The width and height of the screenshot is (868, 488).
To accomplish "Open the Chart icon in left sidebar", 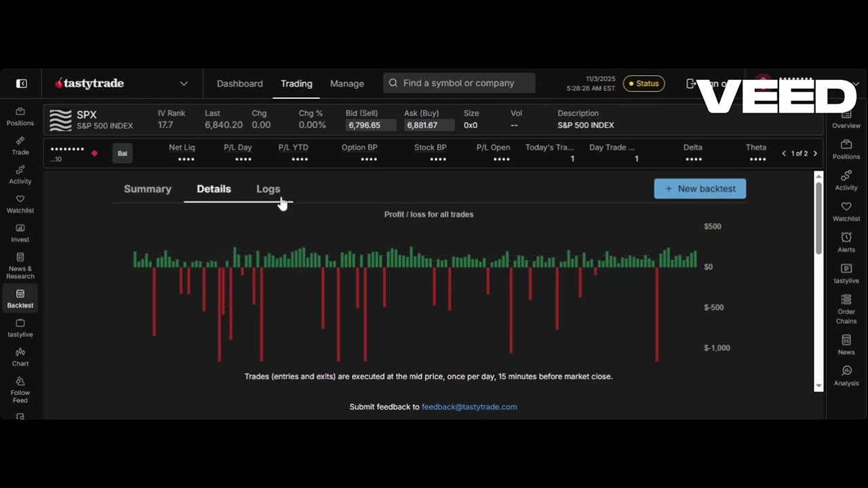I will pos(20,357).
